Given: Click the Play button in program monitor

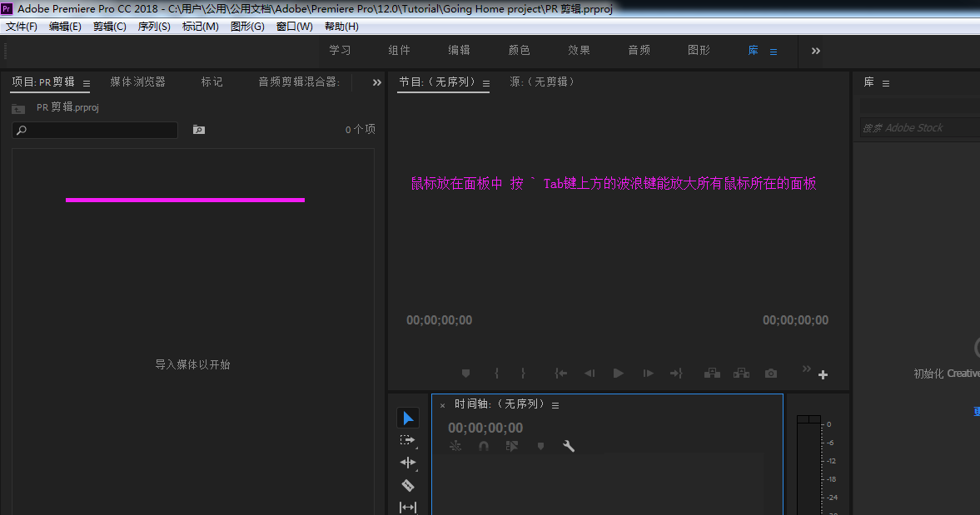Looking at the screenshot, I should click(618, 374).
